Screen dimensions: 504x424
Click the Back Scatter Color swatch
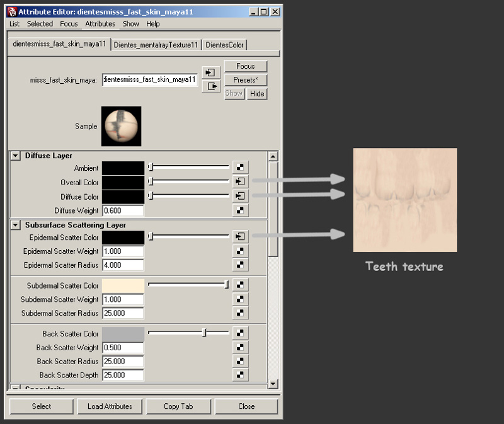(x=123, y=334)
